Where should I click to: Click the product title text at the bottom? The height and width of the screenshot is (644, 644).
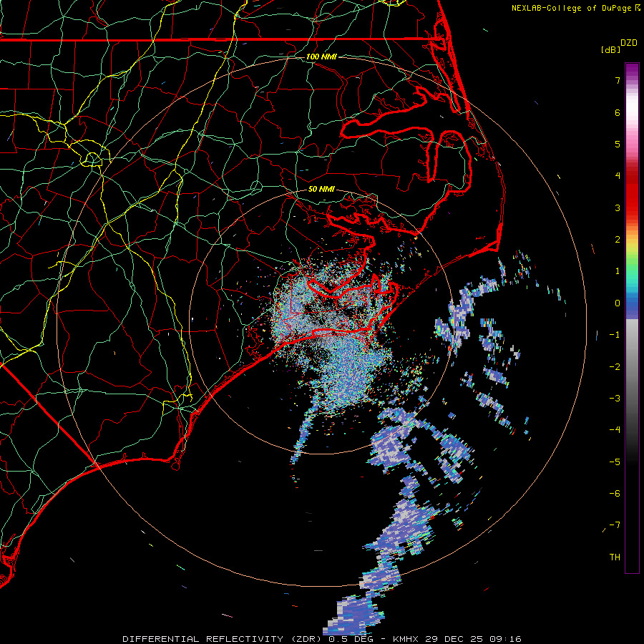pos(322,639)
